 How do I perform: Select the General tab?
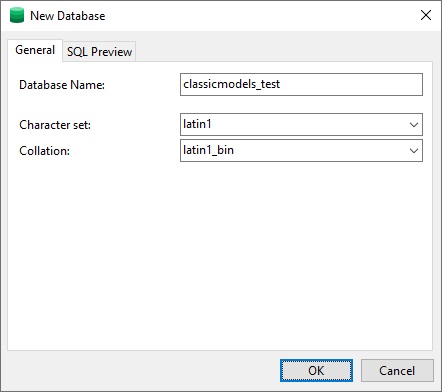coord(35,50)
